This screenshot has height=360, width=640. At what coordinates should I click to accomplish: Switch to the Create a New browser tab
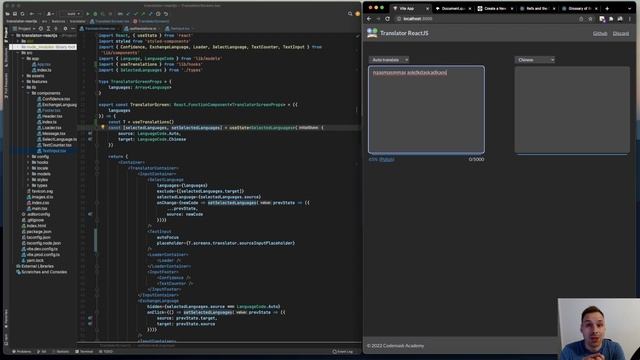(495, 8)
